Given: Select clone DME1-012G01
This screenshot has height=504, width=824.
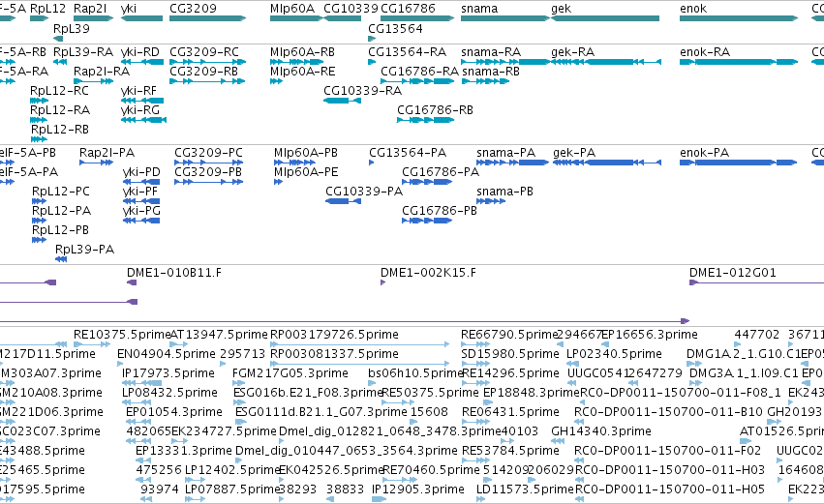Looking at the screenshot, I should tap(733, 273).
